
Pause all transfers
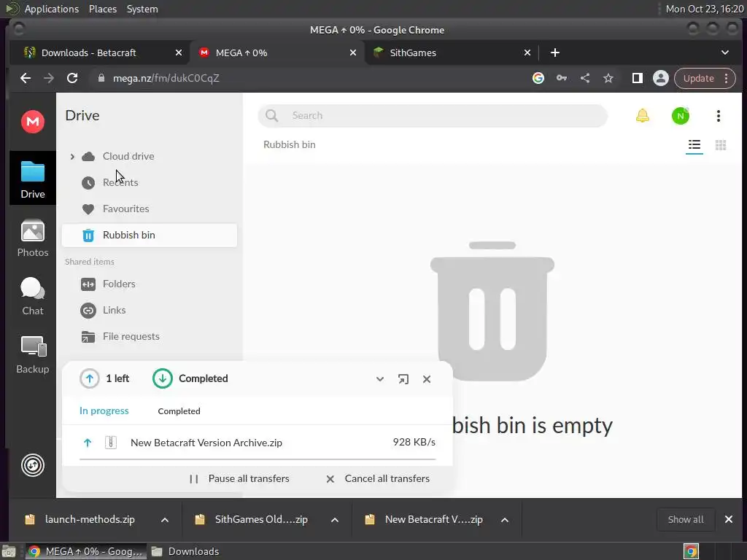click(239, 478)
